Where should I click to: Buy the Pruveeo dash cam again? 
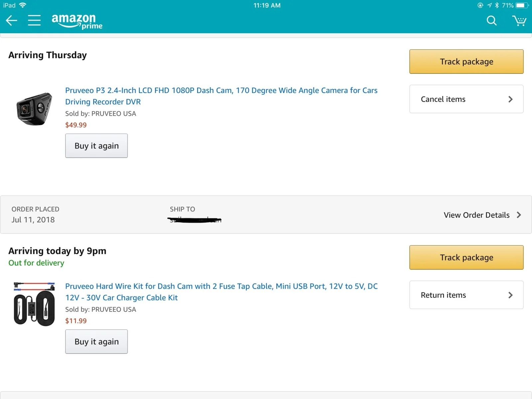[x=96, y=146]
